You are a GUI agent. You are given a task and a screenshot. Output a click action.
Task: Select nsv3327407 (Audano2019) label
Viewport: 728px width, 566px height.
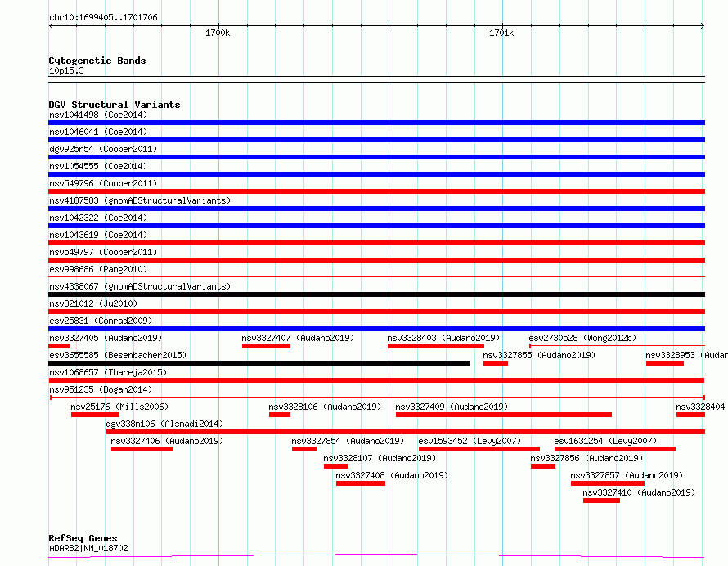click(x=298, y=338)
